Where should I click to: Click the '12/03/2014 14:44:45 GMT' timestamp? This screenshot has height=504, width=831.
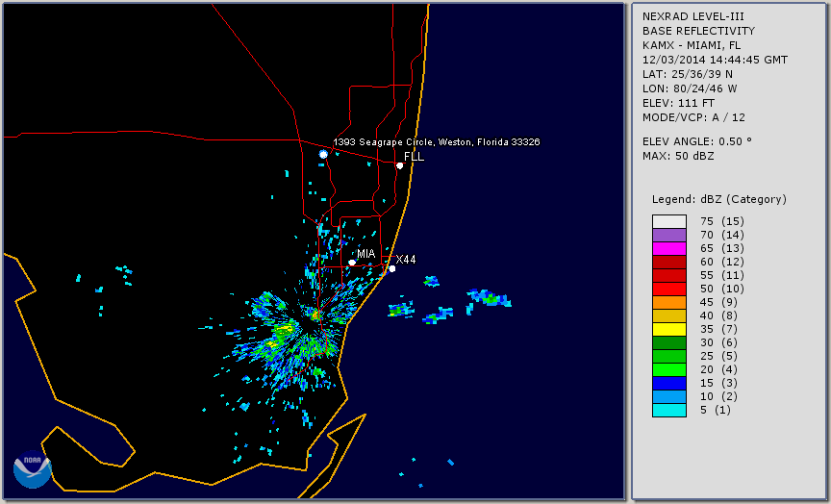[715, 60]
